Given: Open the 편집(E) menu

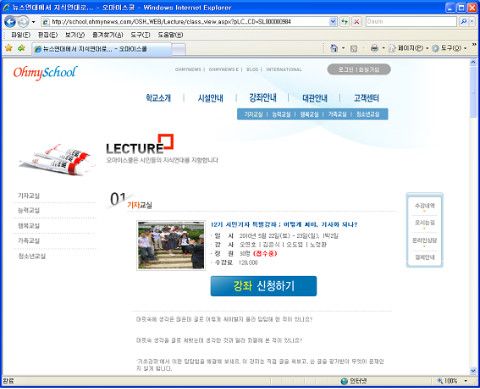Looking at the screenshot, I should click(48, 35).
